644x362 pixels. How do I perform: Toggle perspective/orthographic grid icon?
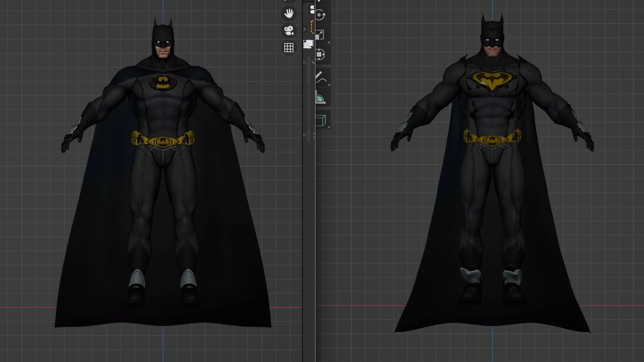point(289,48)
